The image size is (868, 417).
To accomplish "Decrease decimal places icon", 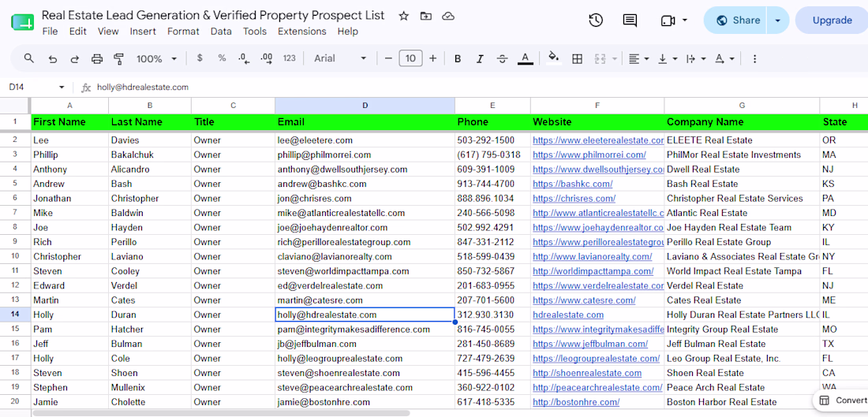I will click(244, 58).
